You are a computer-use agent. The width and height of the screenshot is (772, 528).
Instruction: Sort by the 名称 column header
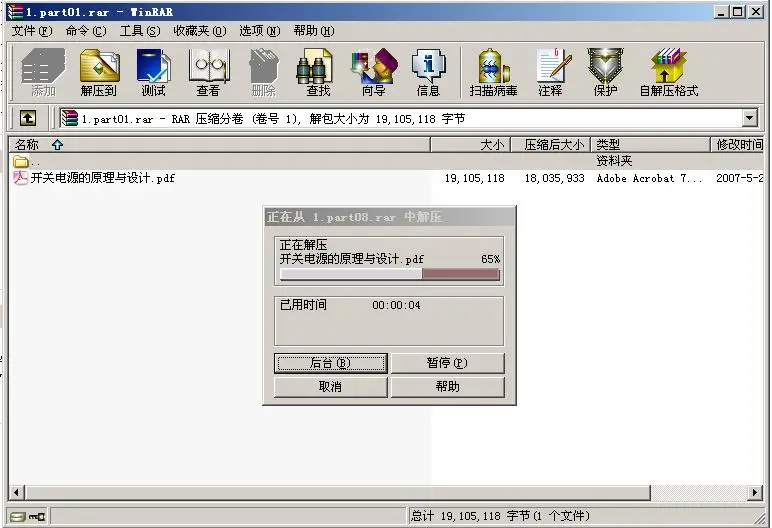coord(220,145)
